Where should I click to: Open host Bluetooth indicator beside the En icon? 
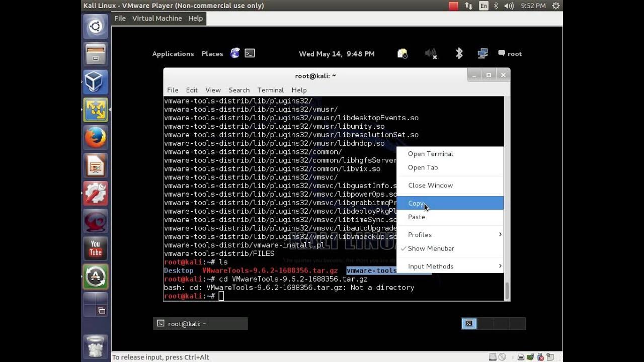coord(496,6)
